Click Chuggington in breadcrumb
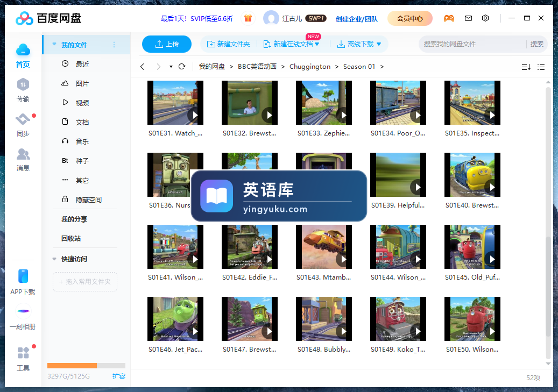The height and width of the screenshot is (392, 558). click(x=309, y=67)
